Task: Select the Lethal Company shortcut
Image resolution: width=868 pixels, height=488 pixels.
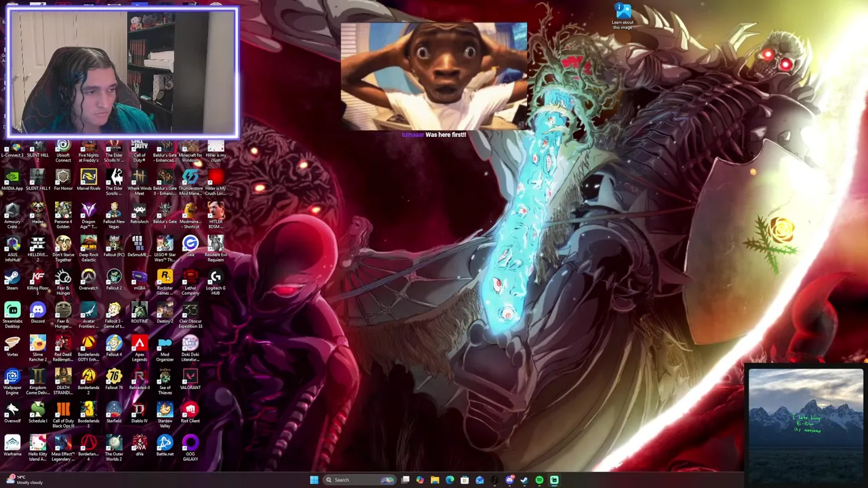Action: (190, 283)
